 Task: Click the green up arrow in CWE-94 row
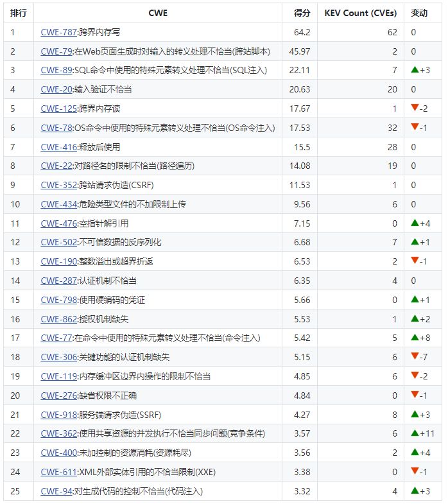coord(415,491)
